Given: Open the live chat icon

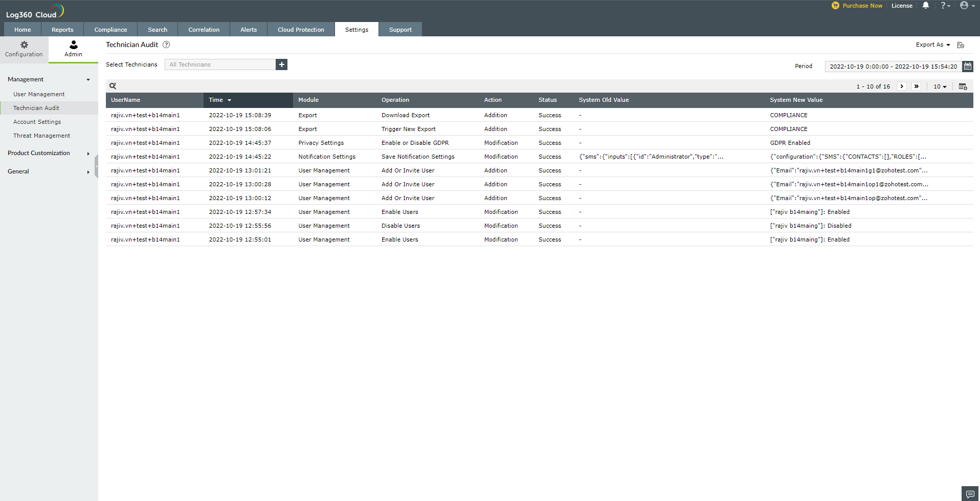Looking at the screenshot, I should 970,494.
